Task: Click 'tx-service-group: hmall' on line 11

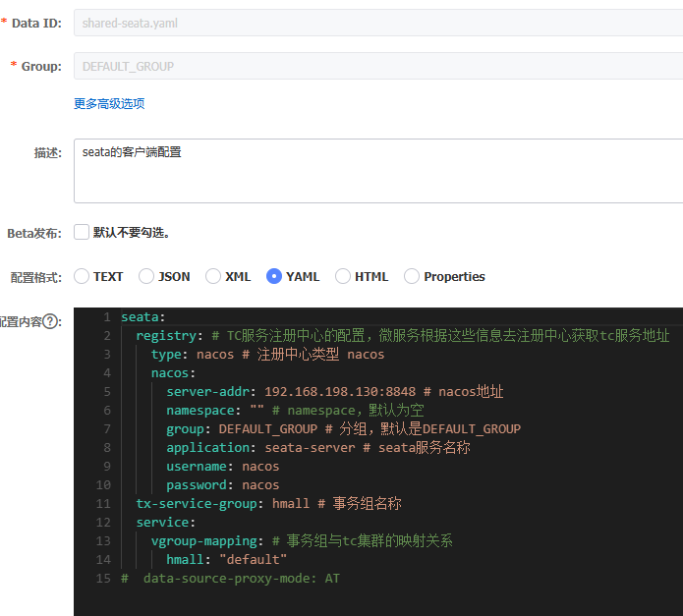Action: pyautogui.click(x=222, y=504)
